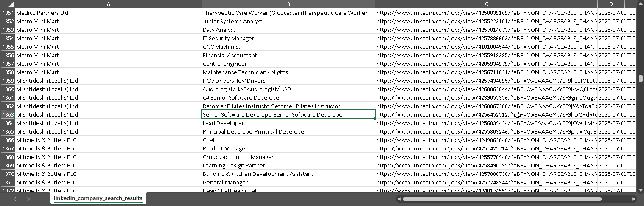Select 'Principal DeveloperPrincipal Developer' cell
The image size is (644, 206).
[288, 131]
